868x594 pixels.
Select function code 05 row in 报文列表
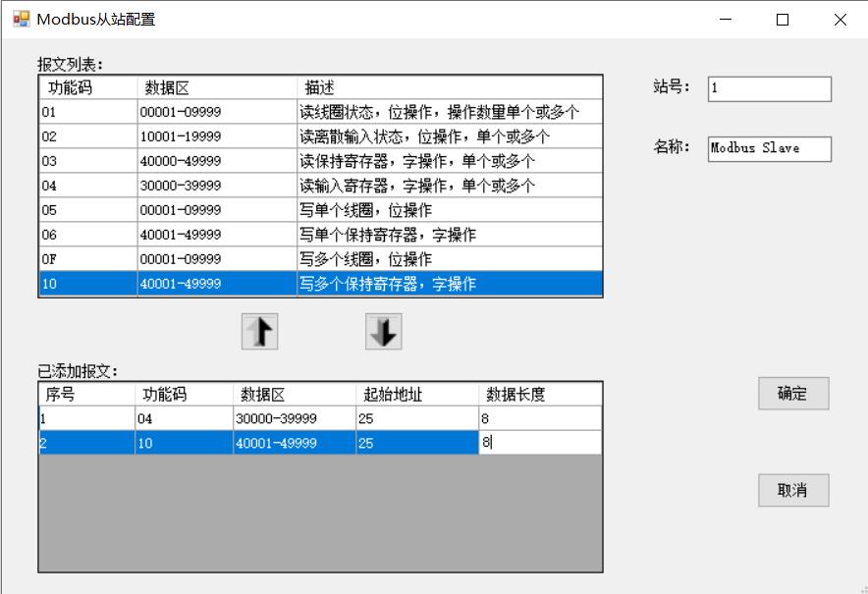(x=321, y=210)
